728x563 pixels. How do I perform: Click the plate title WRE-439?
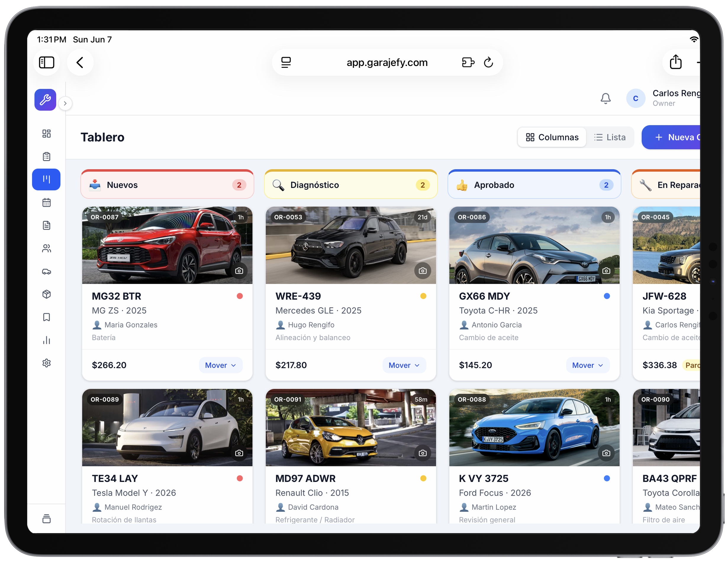coord(298,296)
